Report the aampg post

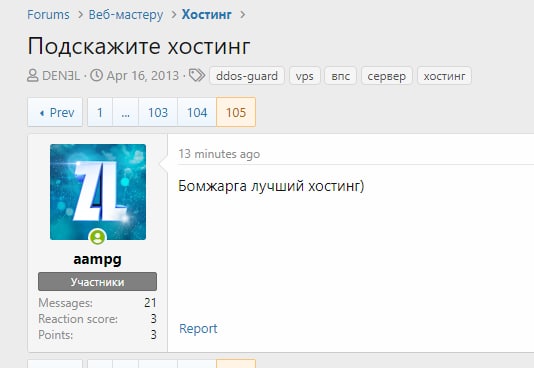pyautogui.click(x=198, y=329)
